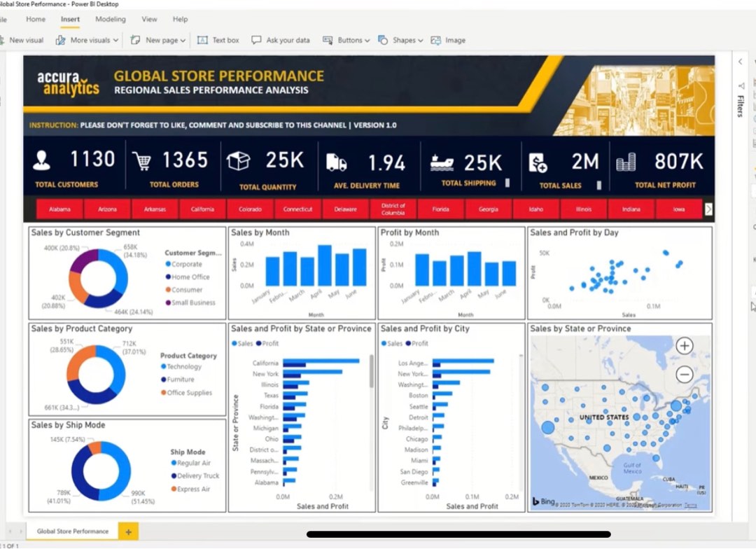Toggle the Alabama state slicer
Screen dimensions: 756x549
coord(59,208)
